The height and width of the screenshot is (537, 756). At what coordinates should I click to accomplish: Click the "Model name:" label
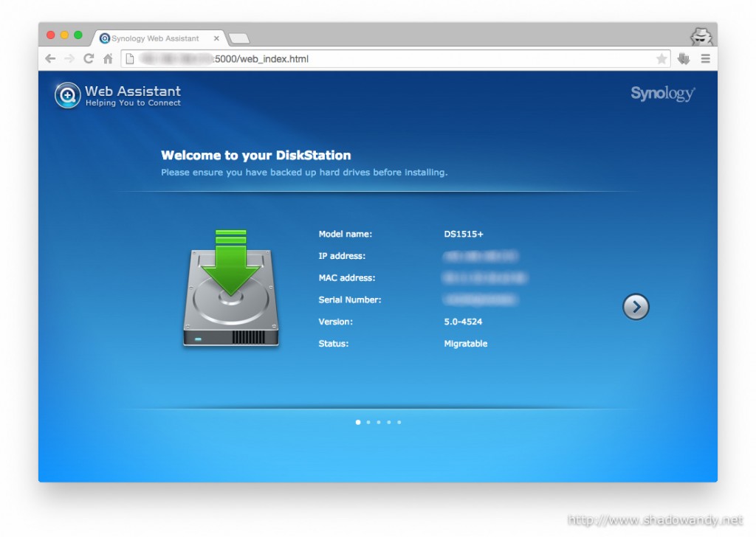(x=346, y=234)
